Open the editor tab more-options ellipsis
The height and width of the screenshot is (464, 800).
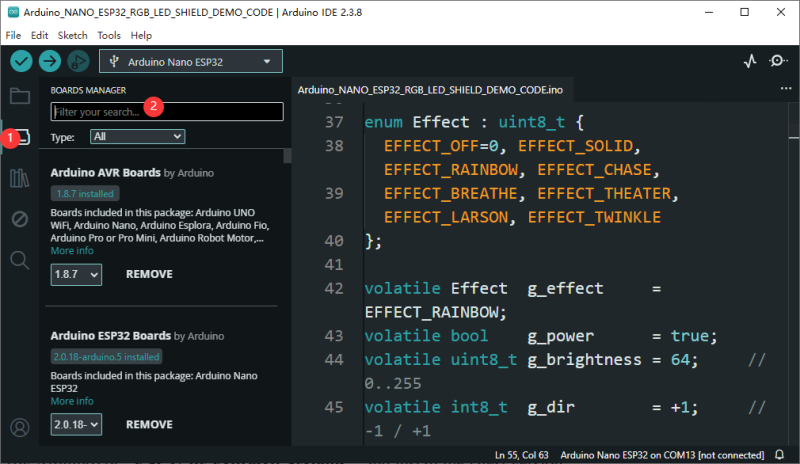786,88
